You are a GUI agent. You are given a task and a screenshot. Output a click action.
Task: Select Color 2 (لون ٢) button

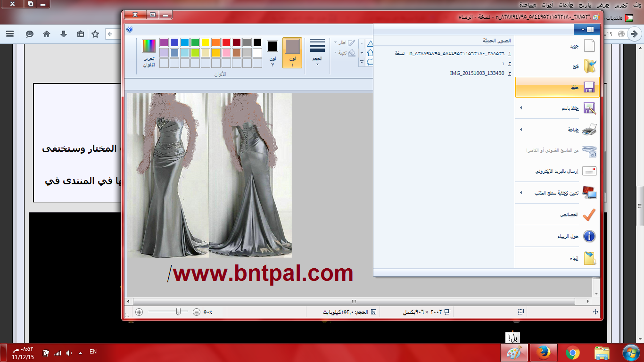click(x=272, y=53)
